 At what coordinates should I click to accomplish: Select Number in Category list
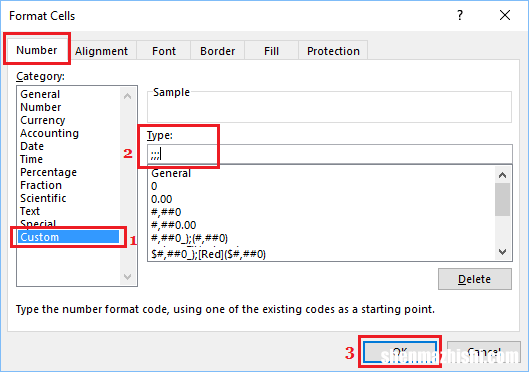[69, 107]
